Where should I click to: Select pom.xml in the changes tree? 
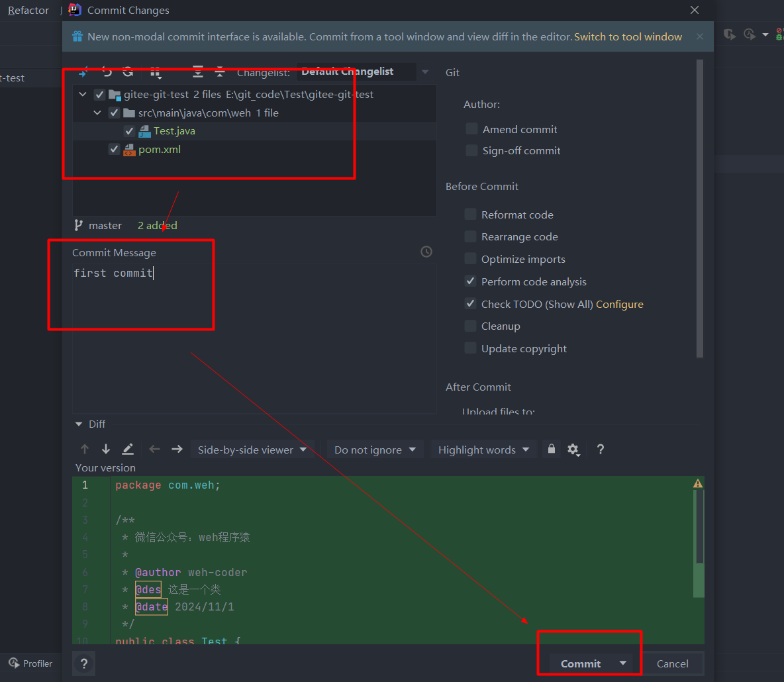[160, 150]
